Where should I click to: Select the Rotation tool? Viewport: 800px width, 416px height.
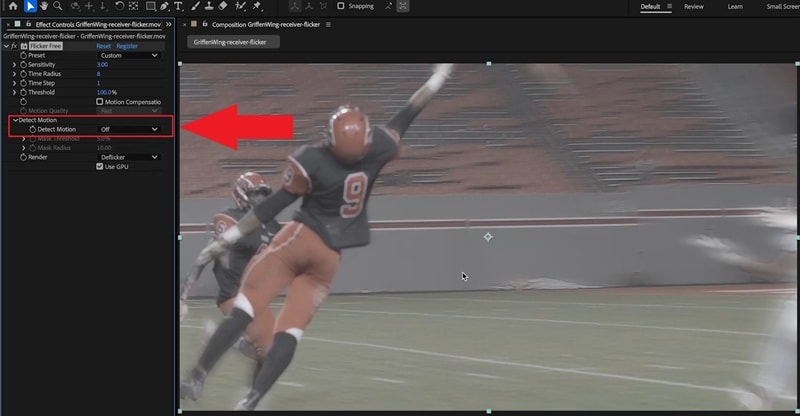(x=119, y=6)
